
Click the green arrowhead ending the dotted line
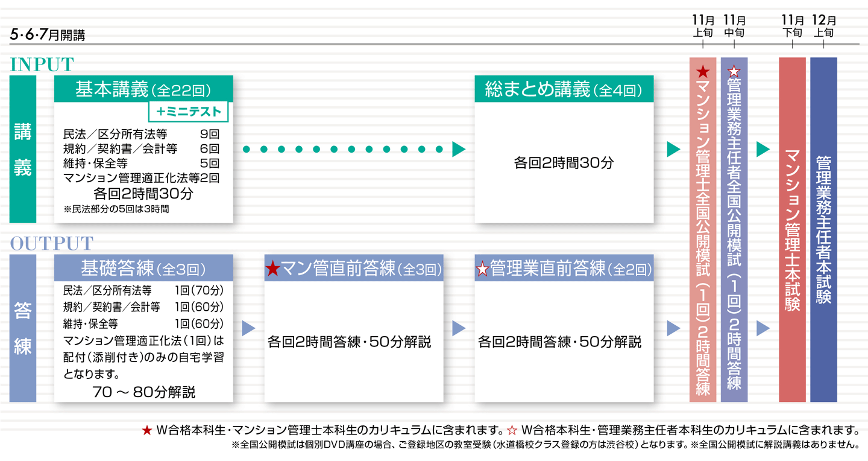pyautogui.click(x=459, y=150)
